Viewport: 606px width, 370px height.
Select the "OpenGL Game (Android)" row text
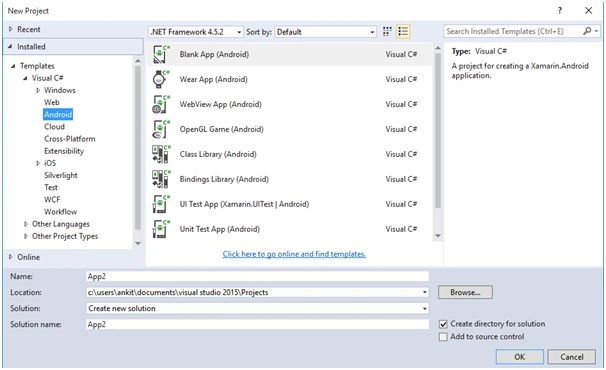coord(221,129)
